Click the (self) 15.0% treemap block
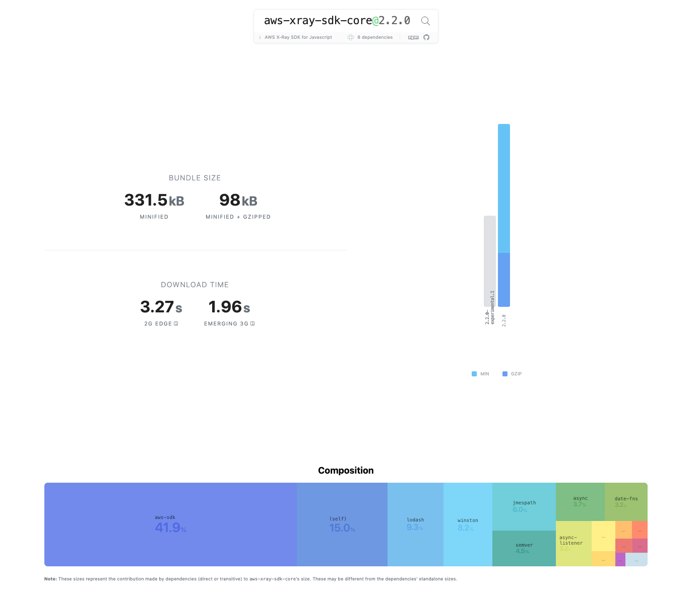Viewport: 700px width, 589px height. point(342,525)
